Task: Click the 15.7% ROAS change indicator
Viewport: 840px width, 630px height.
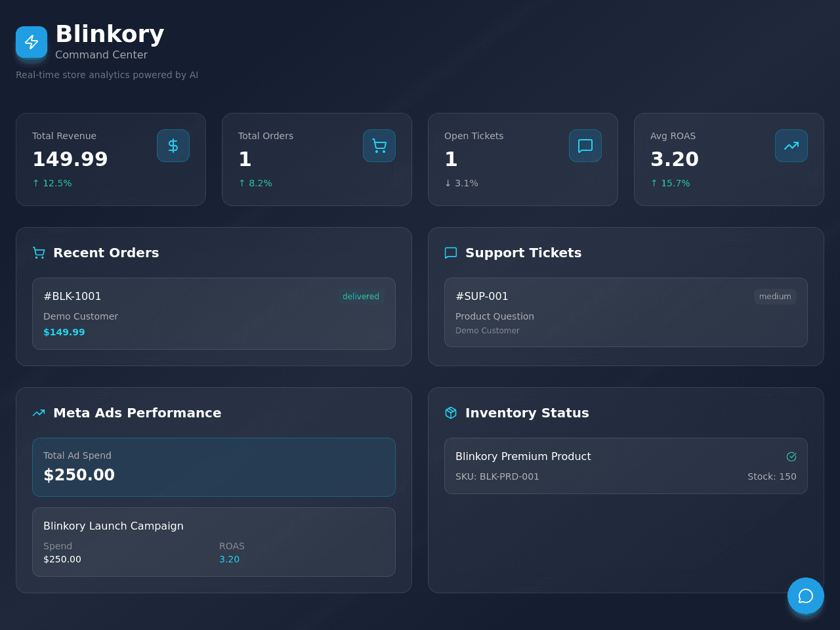Action: (670, 183)
